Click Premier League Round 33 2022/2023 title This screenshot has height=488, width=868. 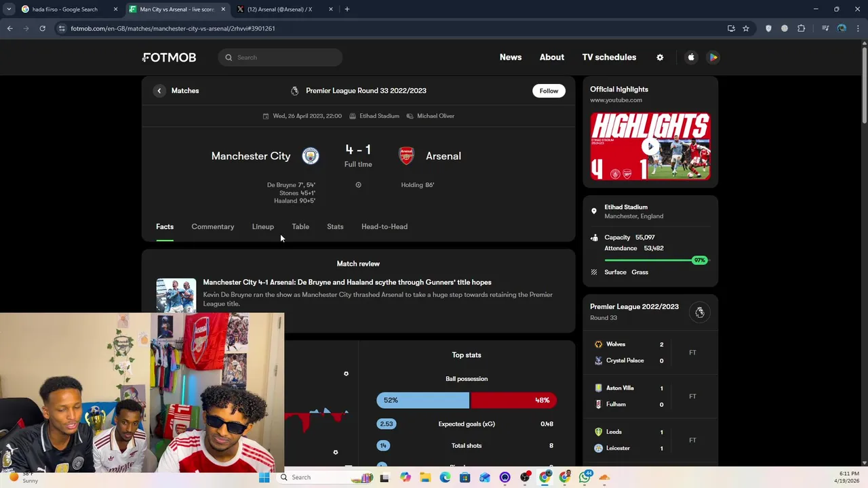[366, 91]
